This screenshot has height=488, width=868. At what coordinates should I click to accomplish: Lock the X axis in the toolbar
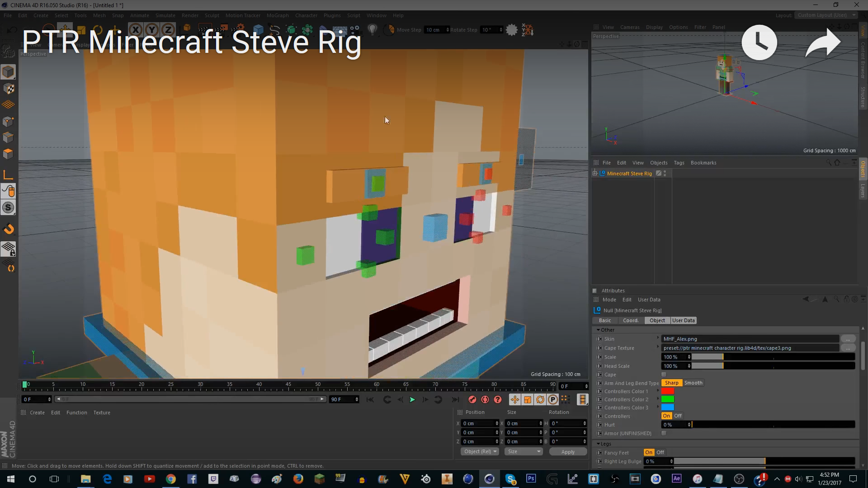click(136, 30)
